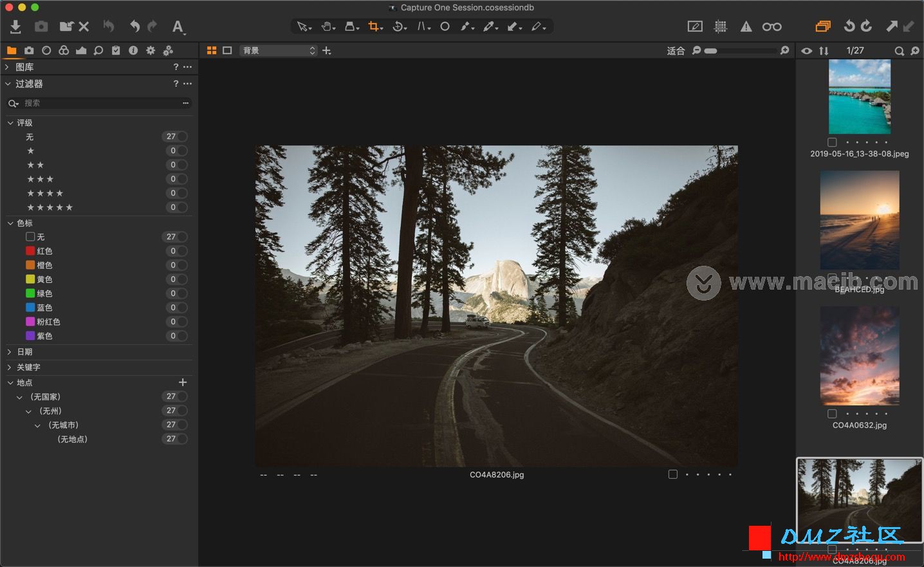
Task: Expand the 关键字 filter group
Action: 10,367
